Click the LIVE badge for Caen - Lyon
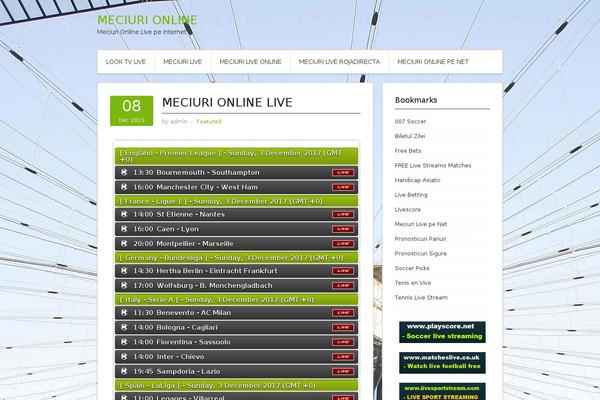The image size is (600, 400). coord(343,229)
